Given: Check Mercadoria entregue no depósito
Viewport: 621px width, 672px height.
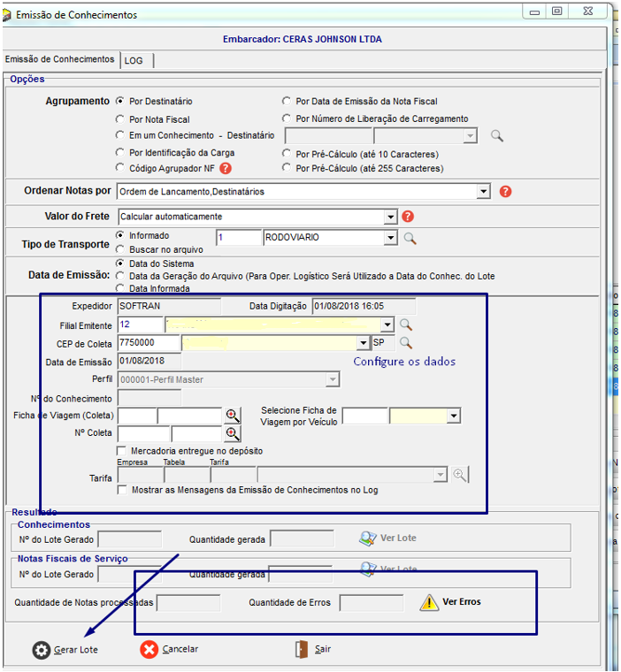Looking at the screenshot, I should click(x=122, y=451).
